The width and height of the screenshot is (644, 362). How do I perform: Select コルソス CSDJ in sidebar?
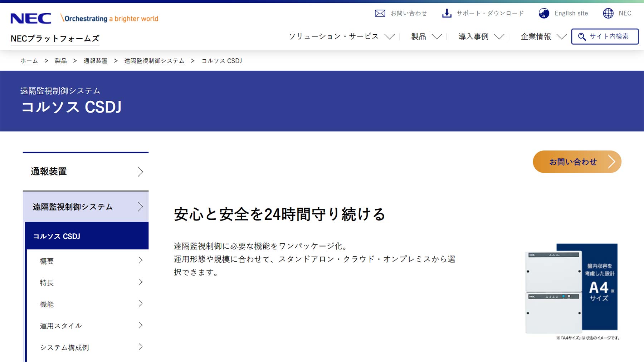pos(87,236)
